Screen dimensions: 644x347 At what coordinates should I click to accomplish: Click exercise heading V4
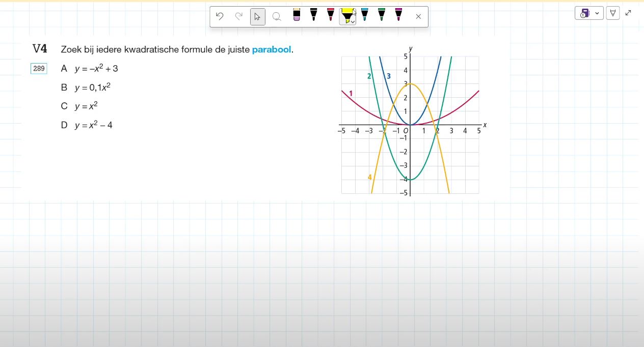(x=40, y=49)
